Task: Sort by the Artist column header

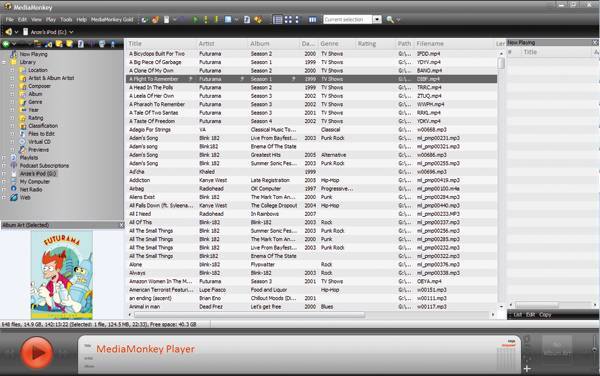Action: 222,44
